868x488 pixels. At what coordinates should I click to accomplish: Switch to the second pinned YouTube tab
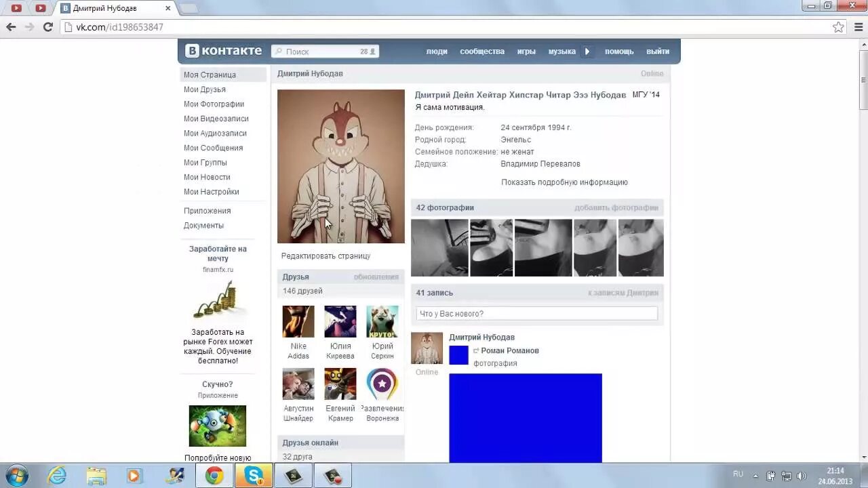pos(41,8)
